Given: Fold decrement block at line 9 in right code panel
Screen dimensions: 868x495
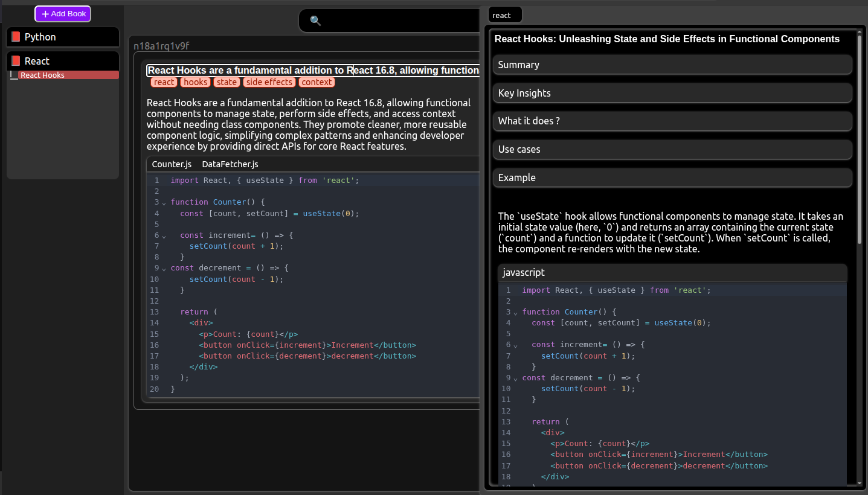Looking at the screenshot, I should (515, 378).
